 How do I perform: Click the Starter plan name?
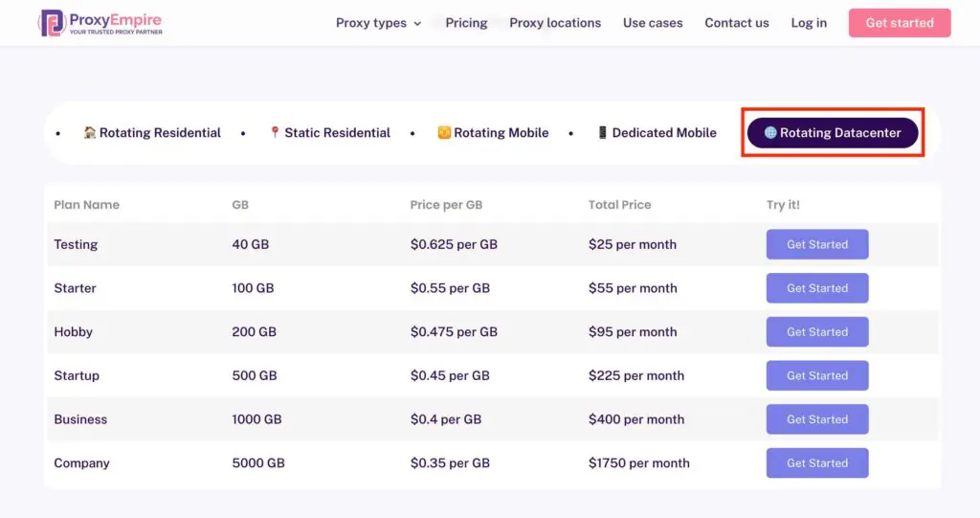tap(75, 288)
